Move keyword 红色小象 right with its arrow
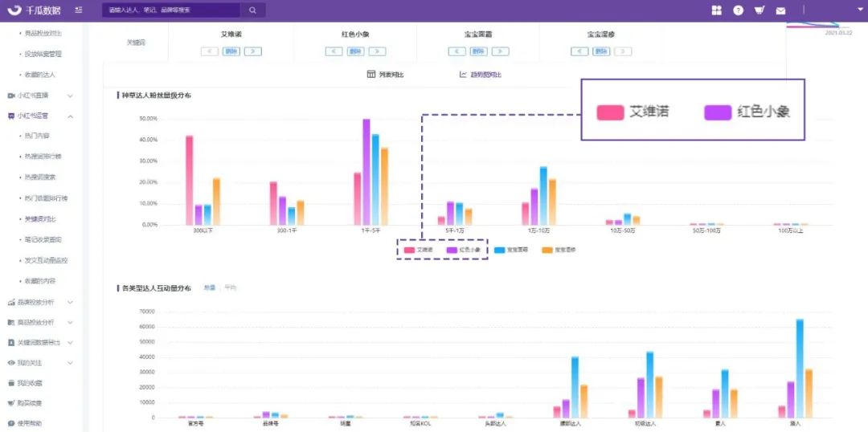The width and height of the screenshot is (868, 432). (377, 51)
